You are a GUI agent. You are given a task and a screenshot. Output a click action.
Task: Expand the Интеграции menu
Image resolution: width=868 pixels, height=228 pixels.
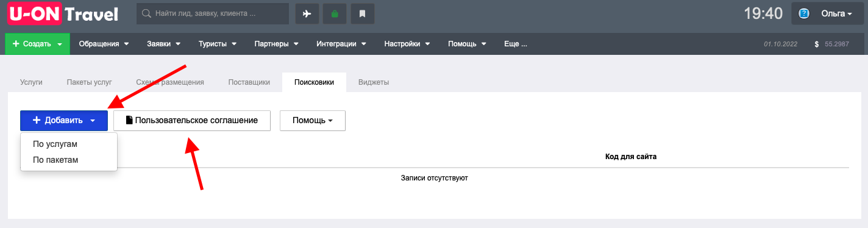(x=341, y=44)
